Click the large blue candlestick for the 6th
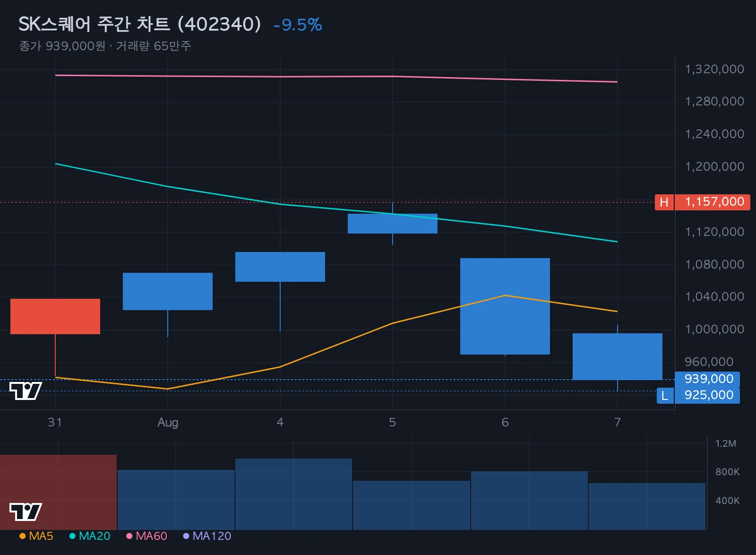The height and width of the screenshot is (555, 756). pos(505,306)
